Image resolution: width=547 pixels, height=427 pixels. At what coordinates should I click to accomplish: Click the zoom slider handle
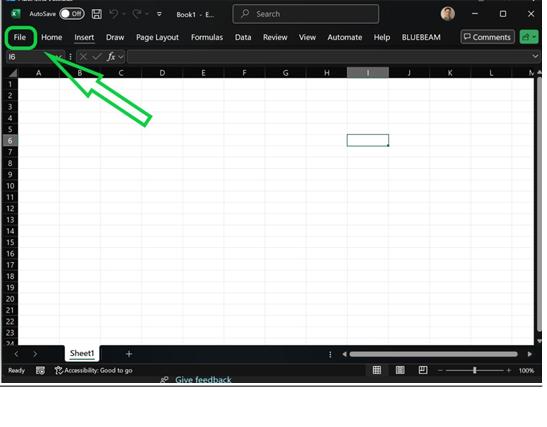pyautogui.click(x=474, y=370)
